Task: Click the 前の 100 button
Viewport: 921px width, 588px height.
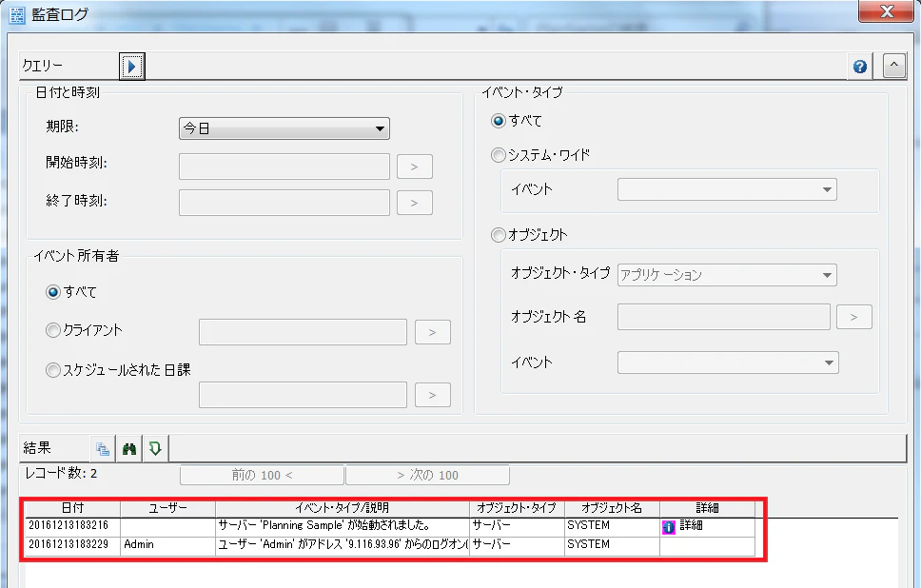Action: tap(262, 475)
